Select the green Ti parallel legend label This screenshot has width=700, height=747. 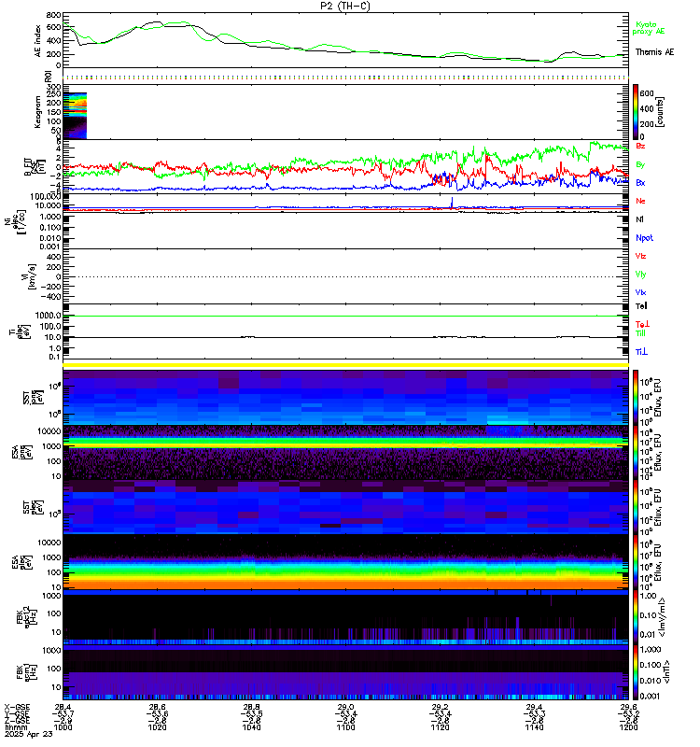[x=640, y=333]
